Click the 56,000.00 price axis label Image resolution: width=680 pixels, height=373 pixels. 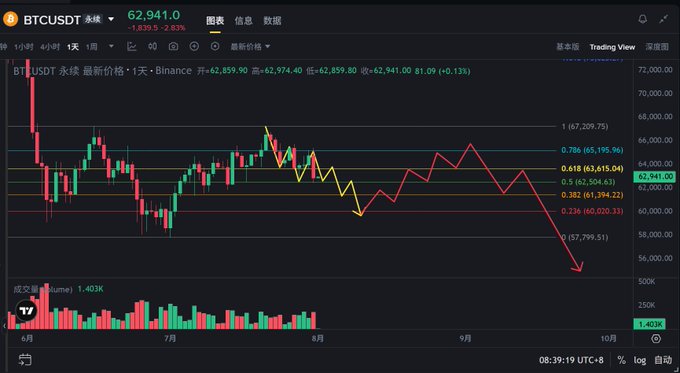(655, 258)
